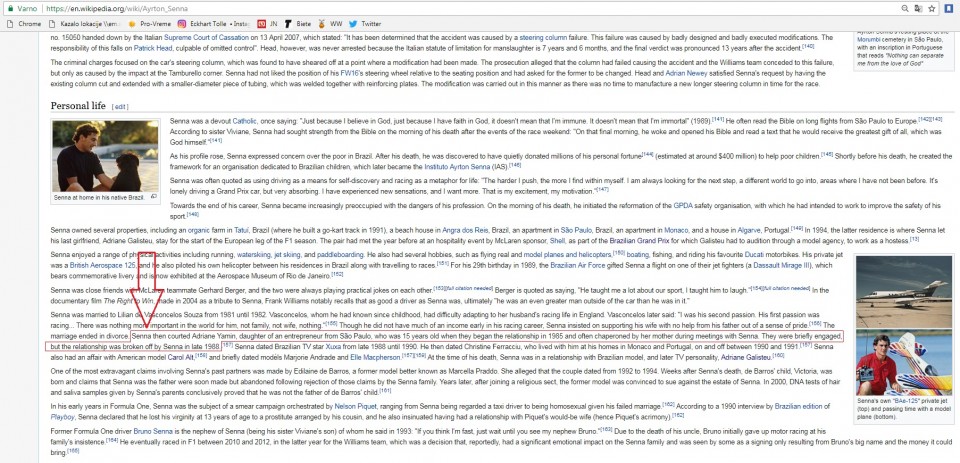Follow the waterskiing link

click(x=253, y=254)
